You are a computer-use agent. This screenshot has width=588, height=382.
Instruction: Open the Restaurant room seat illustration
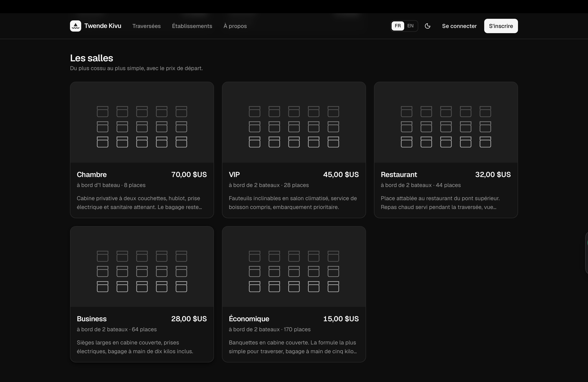(x=446, y=122)
